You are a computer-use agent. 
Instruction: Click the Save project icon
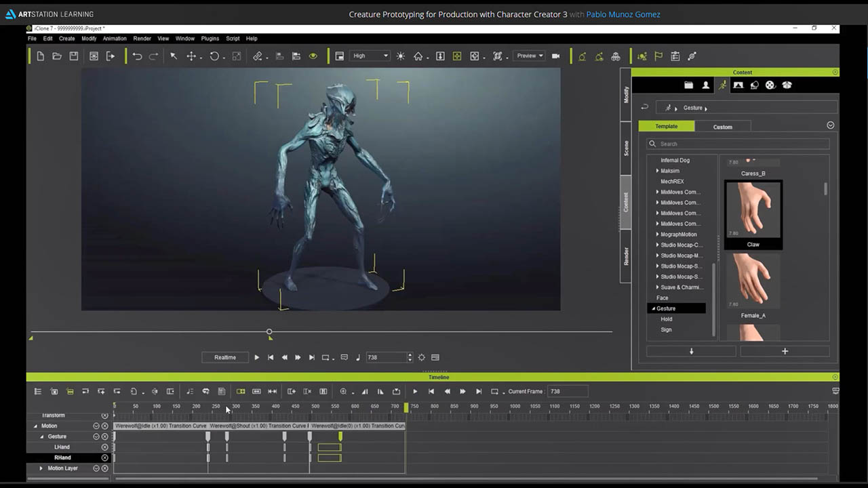click(x=74, y=56)
